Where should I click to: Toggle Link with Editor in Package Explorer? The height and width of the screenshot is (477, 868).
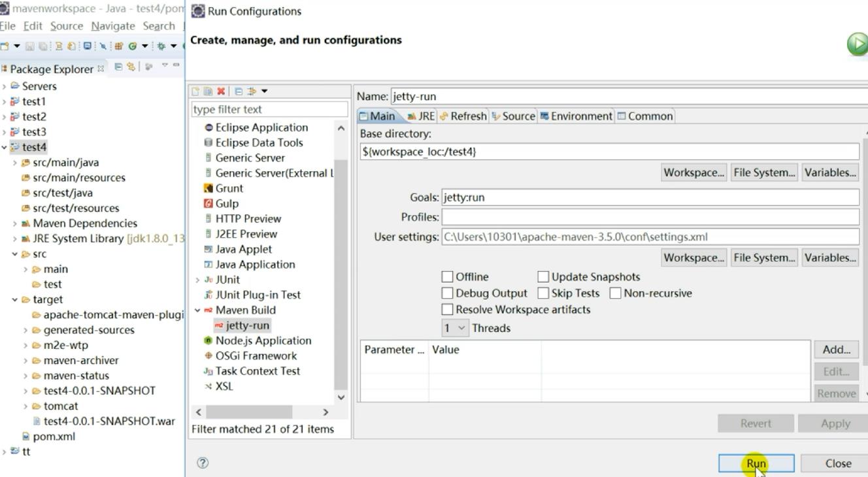(131, 67)
